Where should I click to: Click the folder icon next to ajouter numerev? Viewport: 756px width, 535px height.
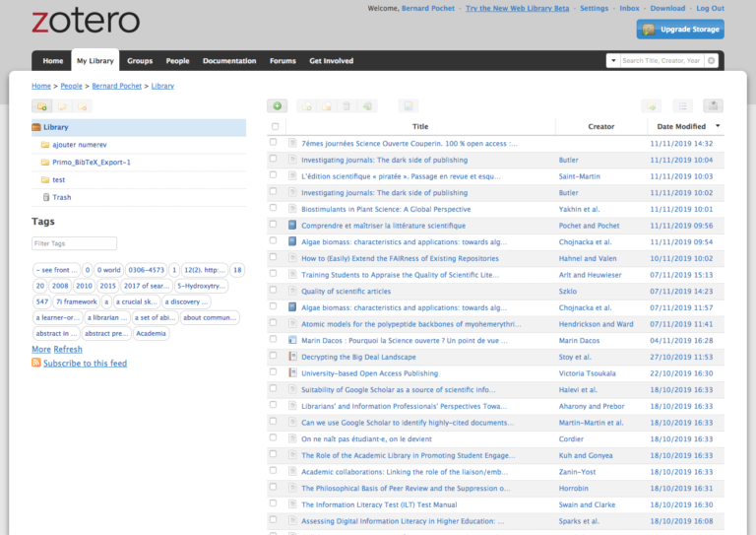[45, 145]
